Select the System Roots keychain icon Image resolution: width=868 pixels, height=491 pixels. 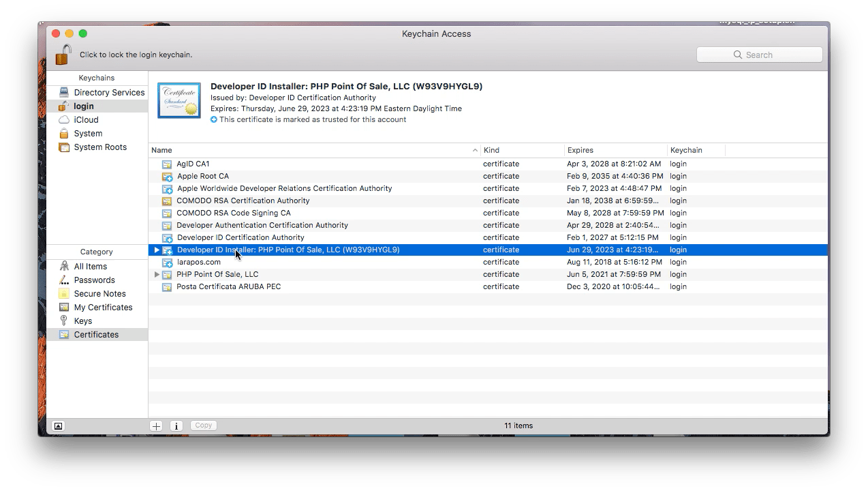64,147
